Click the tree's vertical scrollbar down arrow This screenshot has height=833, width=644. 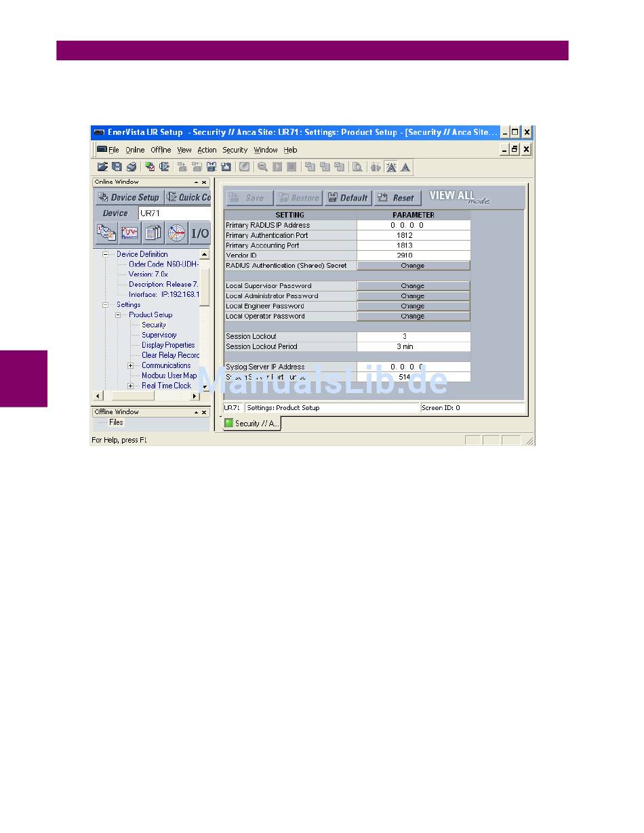click(x=205, y=386)
